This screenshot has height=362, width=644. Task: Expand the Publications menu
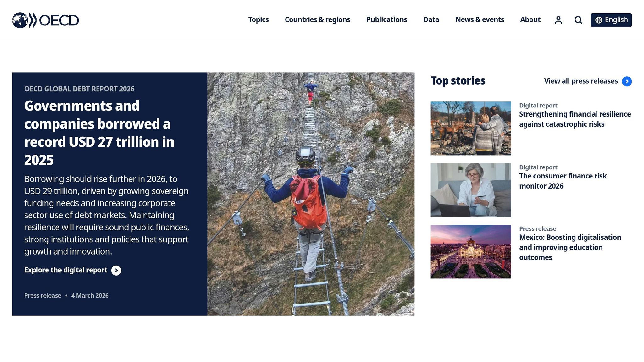(386, 20)
